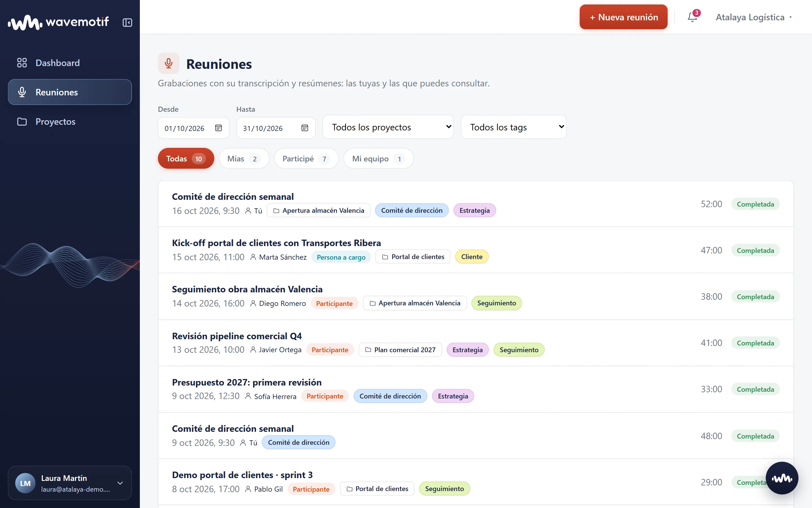Click Estrategia tag on 16 oct meeting
812x508 pixels.
coord(475,210)
